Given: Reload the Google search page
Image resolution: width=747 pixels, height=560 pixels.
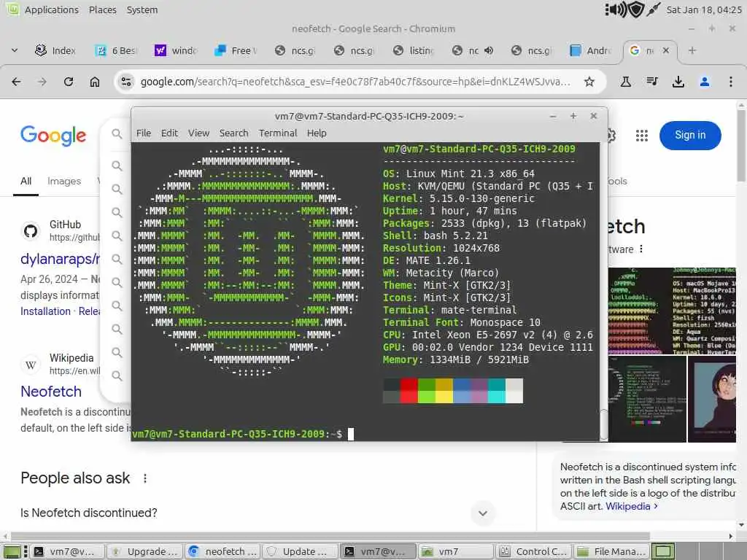Looking at the screenshot, I should click(69, 82).
